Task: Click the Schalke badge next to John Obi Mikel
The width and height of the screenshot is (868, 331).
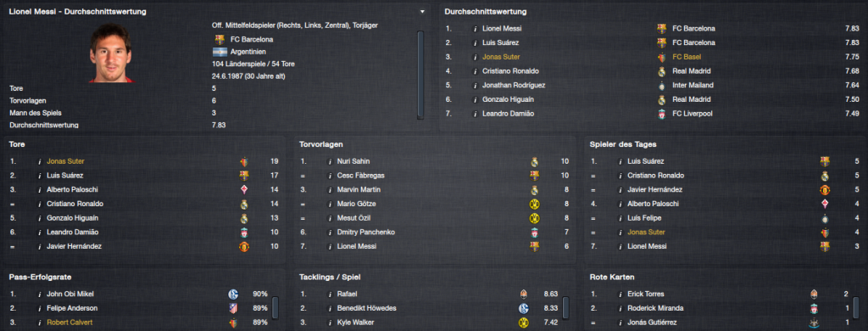Action: 233,294
